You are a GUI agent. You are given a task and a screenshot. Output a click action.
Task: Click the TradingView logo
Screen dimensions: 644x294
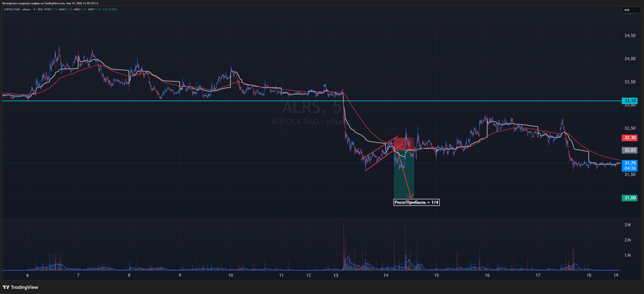[x=21, y=287]
